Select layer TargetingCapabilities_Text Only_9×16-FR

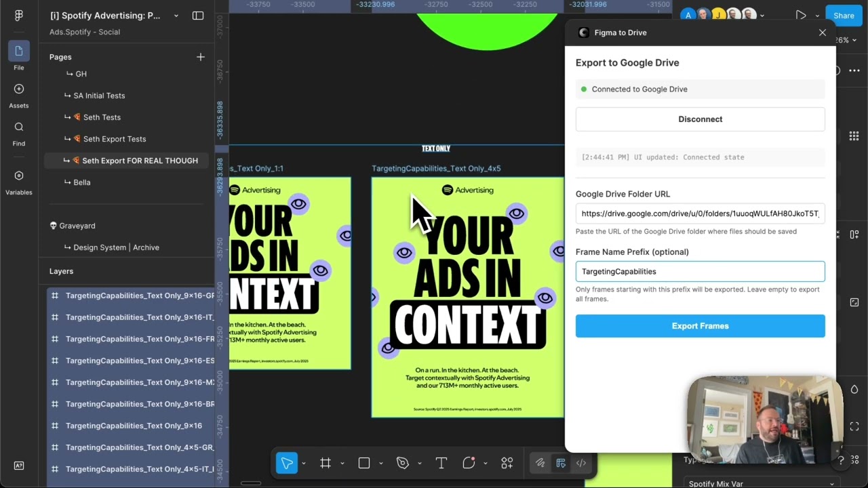[x=131, y=339]
